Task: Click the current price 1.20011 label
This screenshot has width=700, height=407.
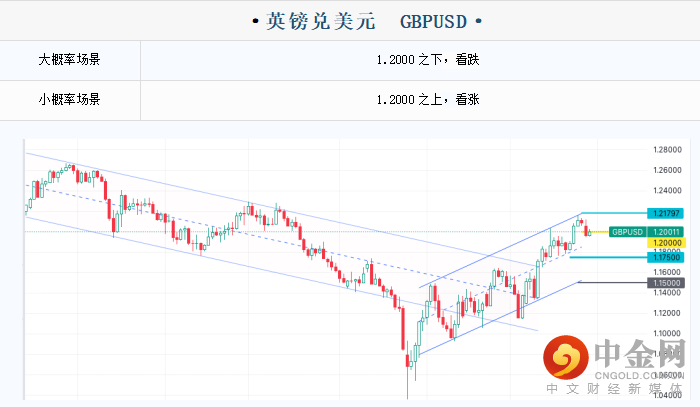Action: pos(664,232)
